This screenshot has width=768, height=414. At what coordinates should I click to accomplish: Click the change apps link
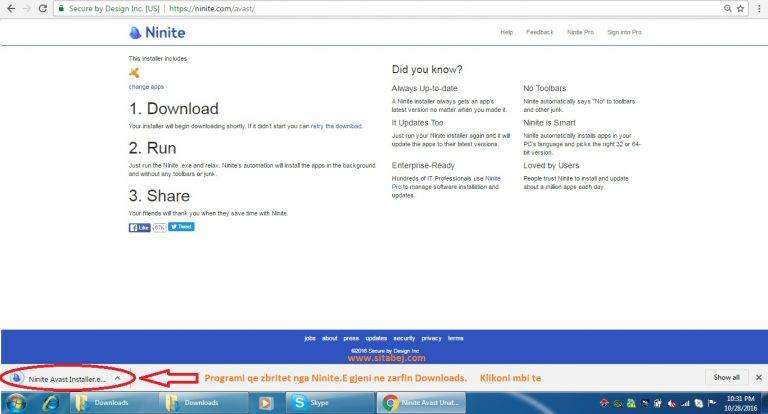pyautogui.click(x=146, y=87)
